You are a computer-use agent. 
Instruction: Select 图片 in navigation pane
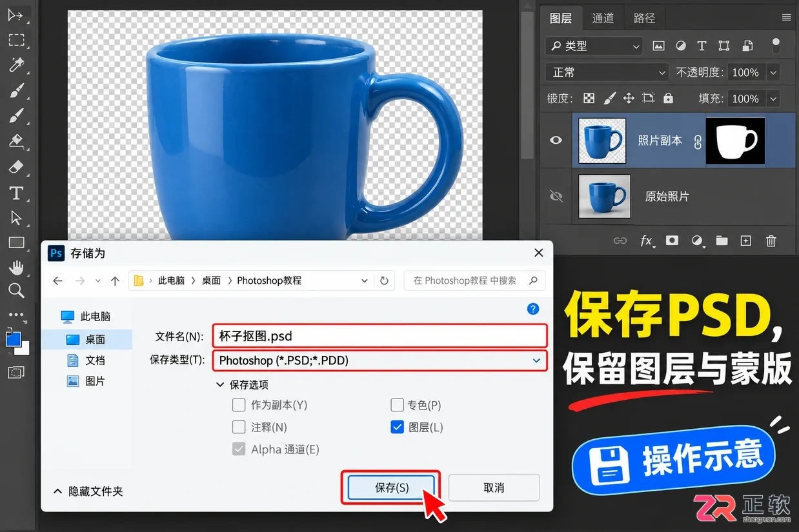86,381
